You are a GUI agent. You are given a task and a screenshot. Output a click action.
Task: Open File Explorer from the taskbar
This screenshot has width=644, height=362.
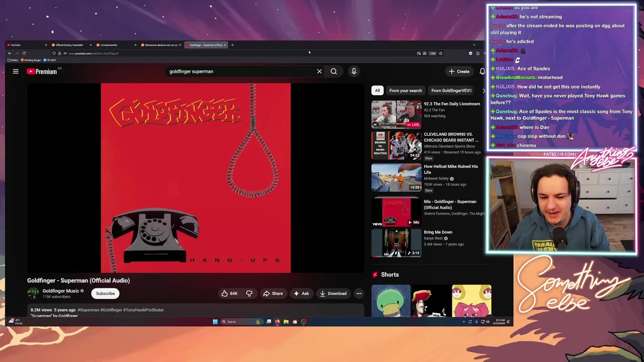click(286, 322)
